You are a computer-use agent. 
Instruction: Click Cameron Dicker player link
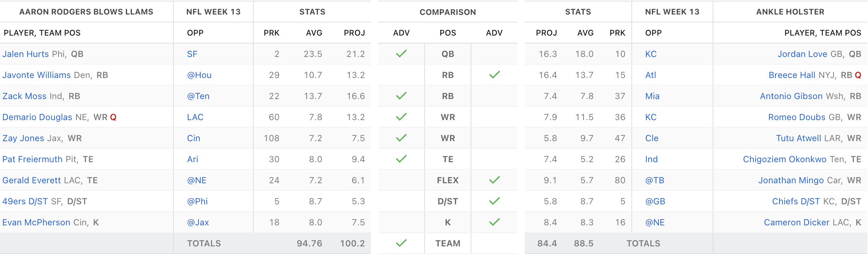797,222
